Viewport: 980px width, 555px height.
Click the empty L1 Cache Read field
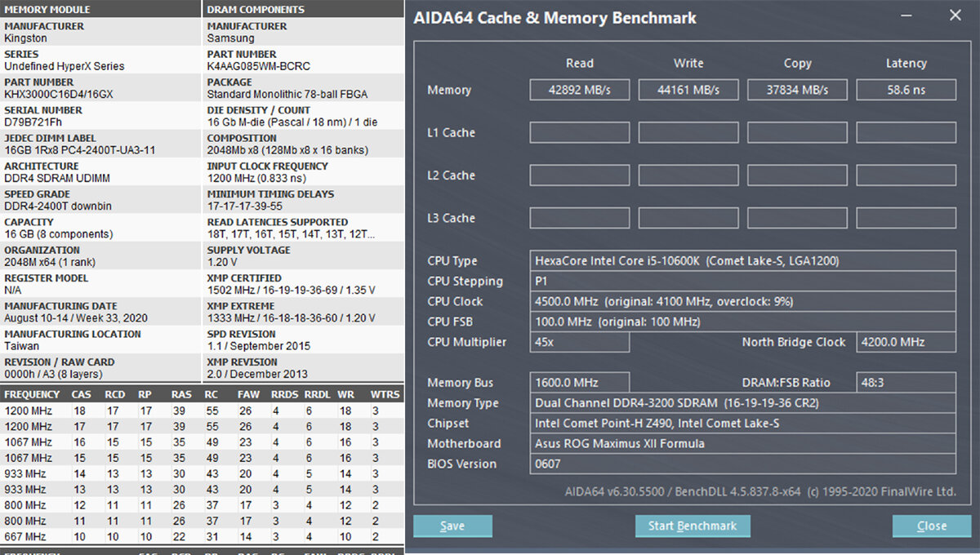coord(580,132)
